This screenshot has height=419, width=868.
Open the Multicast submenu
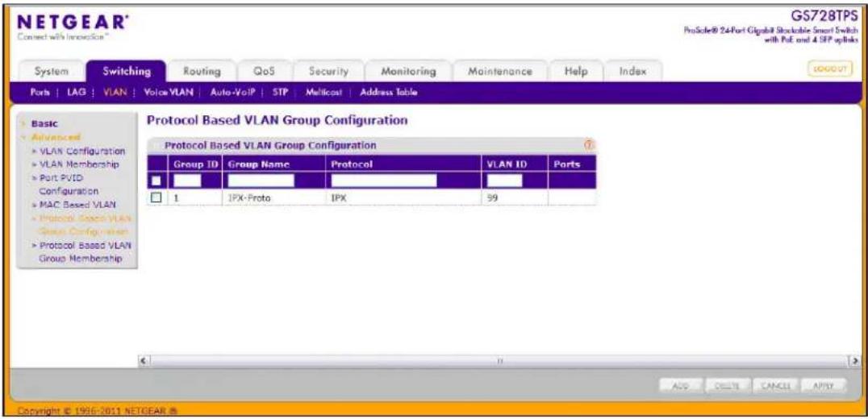(x=325, y=93)
